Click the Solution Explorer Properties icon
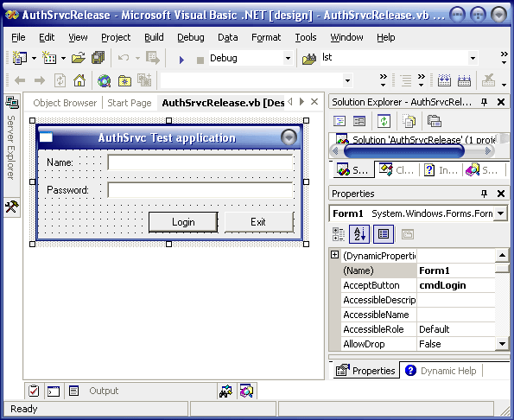 coord(435,121)
